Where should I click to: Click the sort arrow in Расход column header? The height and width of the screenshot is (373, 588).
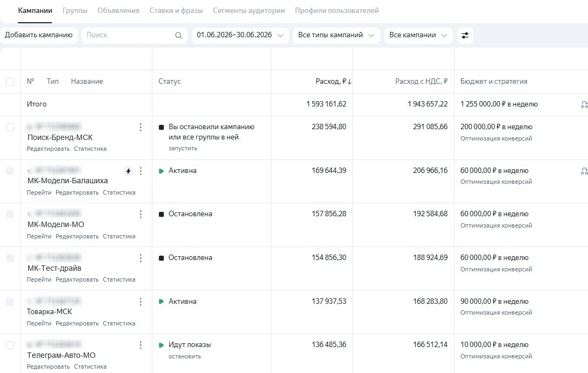coord(350,82)
